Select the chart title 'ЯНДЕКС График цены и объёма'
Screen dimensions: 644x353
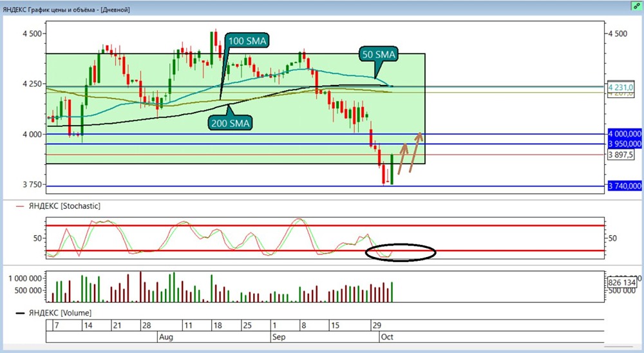pyautogui.click(x=50, y=10)
